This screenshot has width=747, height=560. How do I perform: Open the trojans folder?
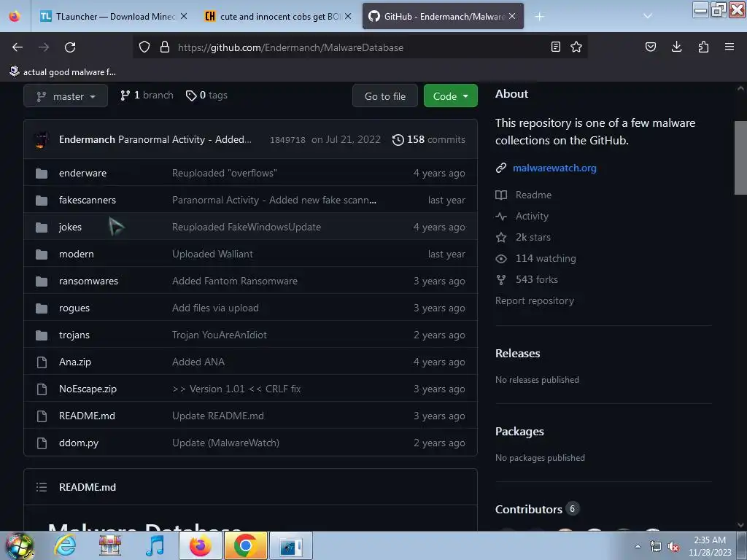point(74,335)
